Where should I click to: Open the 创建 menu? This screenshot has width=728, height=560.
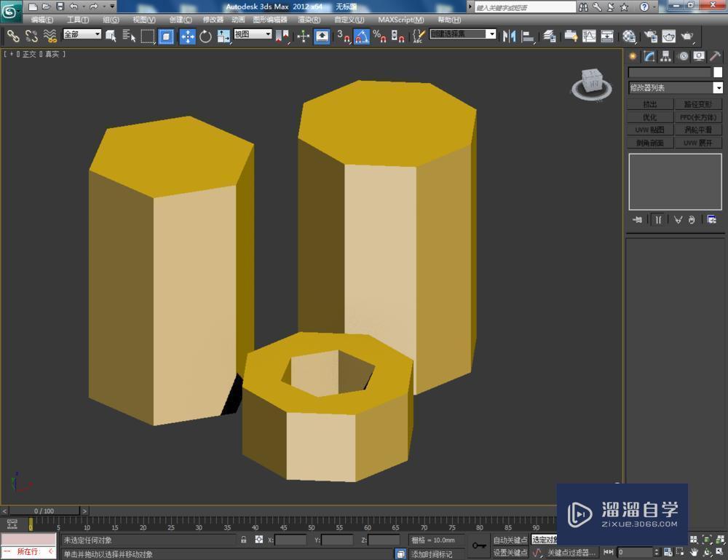(x=177, y=20)
